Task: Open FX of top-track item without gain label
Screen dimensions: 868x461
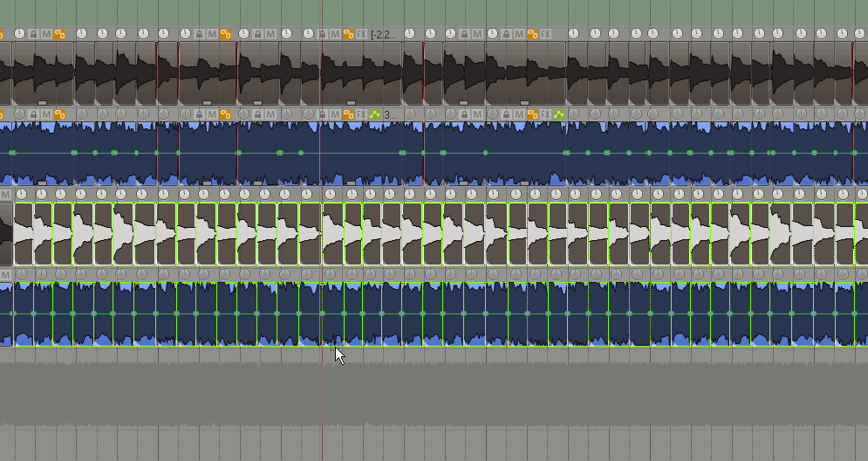Action: (x=545, y=34)
